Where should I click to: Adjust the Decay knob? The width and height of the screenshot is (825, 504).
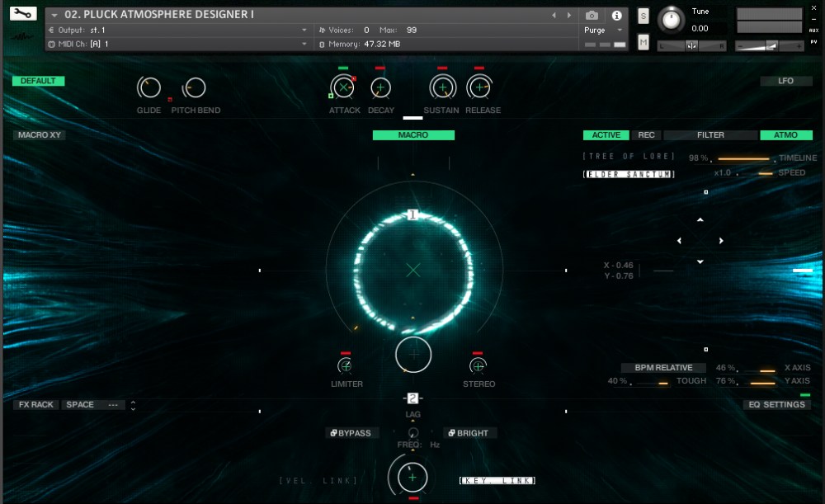[381, 86]
